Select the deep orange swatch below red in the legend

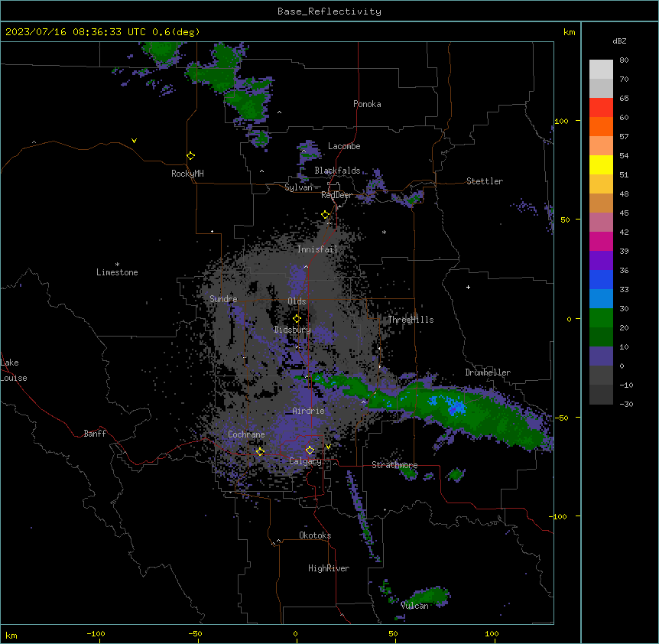pos(601,126)
